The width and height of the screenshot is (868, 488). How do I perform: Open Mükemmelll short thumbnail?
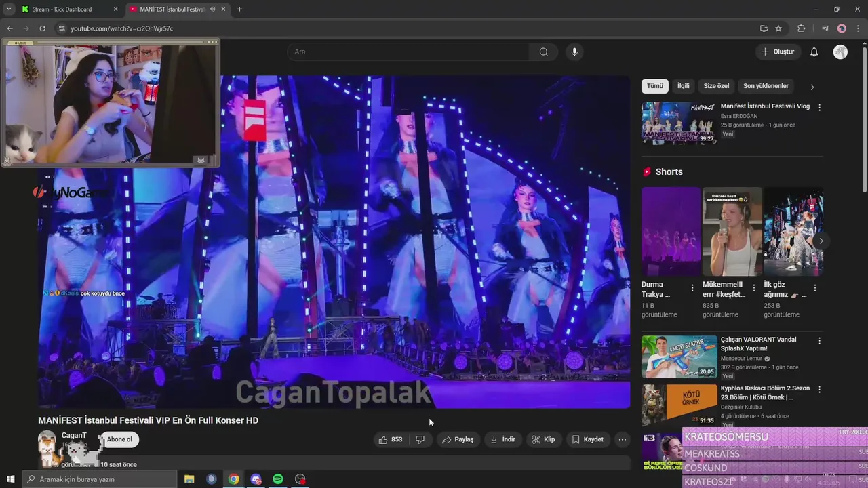coord(732,232)
